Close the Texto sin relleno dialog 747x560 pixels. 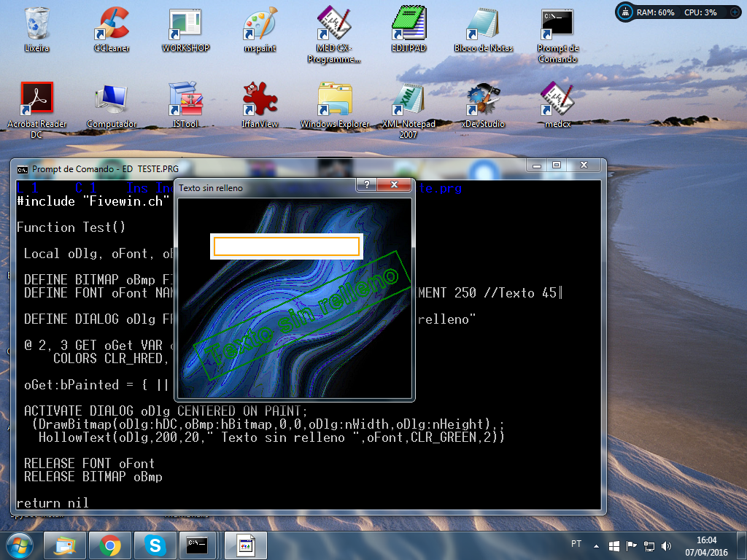click(395, 185)
